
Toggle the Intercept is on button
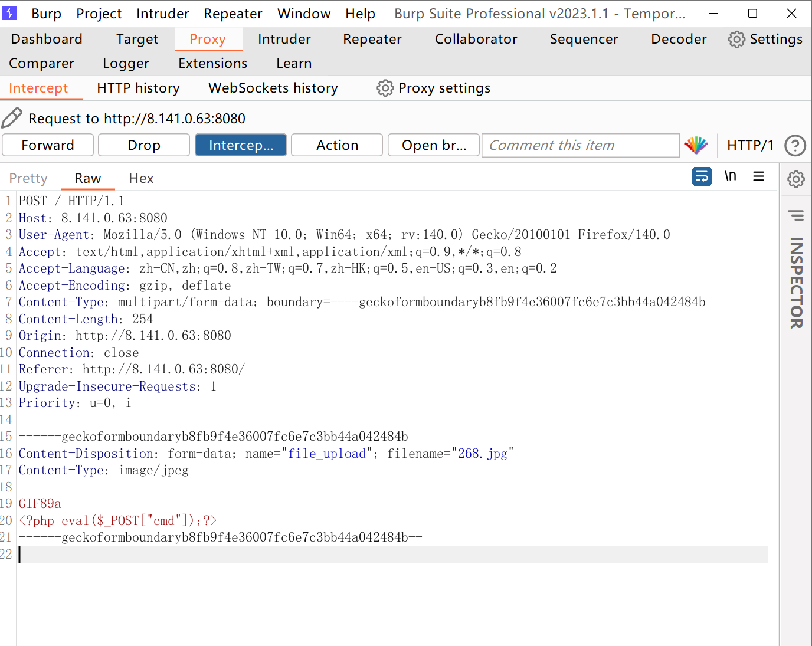(x=241, y=145)
